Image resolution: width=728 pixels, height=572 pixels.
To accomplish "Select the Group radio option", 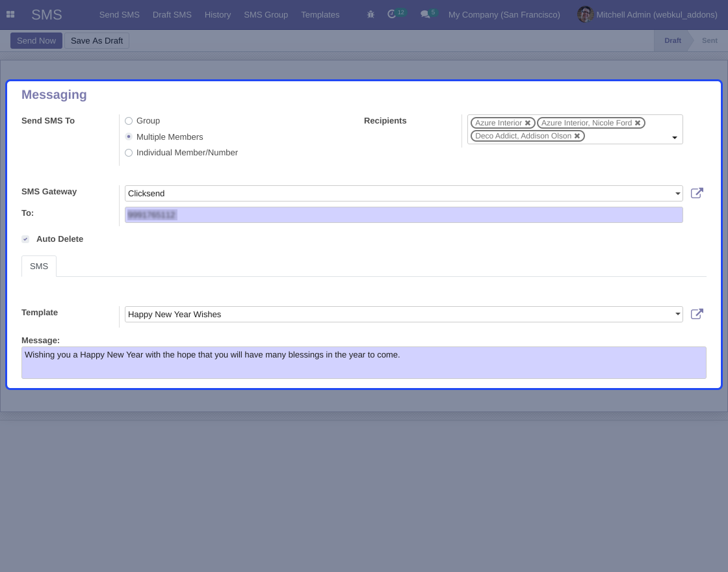I will pos(129,121).
